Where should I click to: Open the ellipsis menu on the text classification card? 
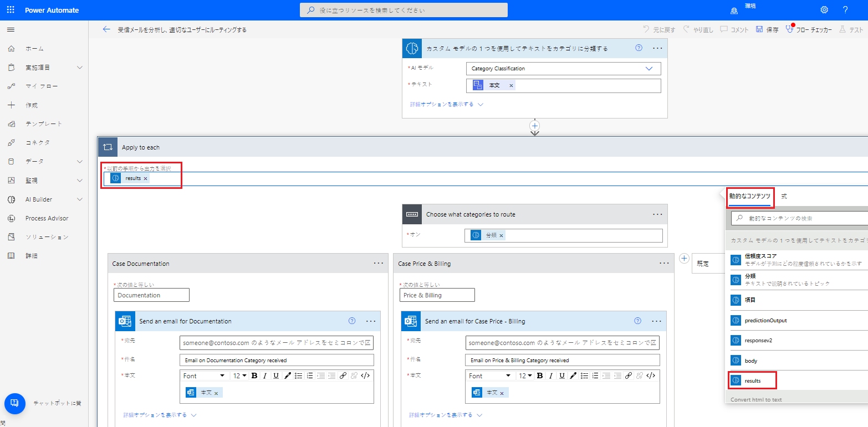657,48
